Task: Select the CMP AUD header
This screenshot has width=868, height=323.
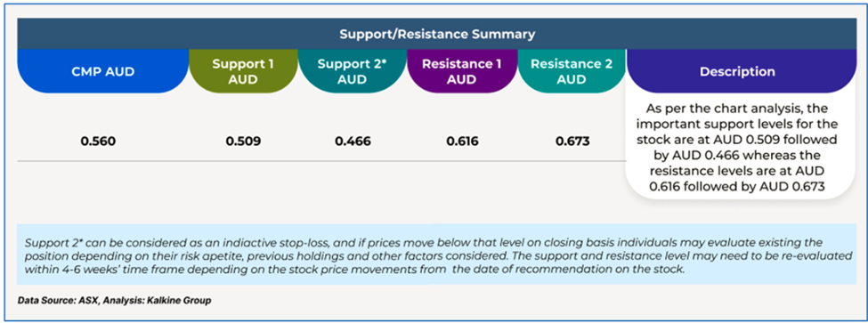Action: [x=103, y=72]
